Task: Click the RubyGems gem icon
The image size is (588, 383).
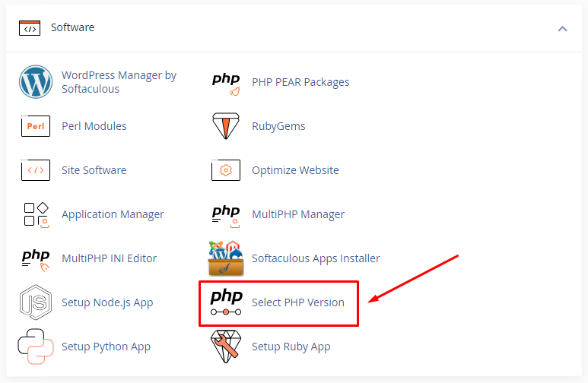Action: (x=226, y=126)
